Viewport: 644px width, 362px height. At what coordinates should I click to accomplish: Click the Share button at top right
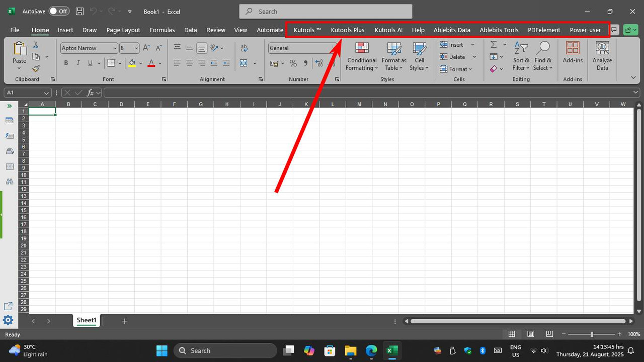pos(630,30)
